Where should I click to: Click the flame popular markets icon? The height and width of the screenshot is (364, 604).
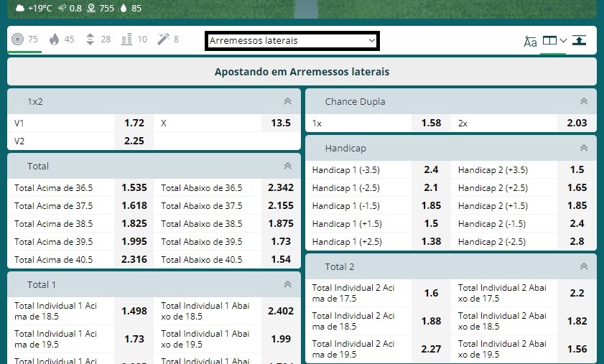55,39
